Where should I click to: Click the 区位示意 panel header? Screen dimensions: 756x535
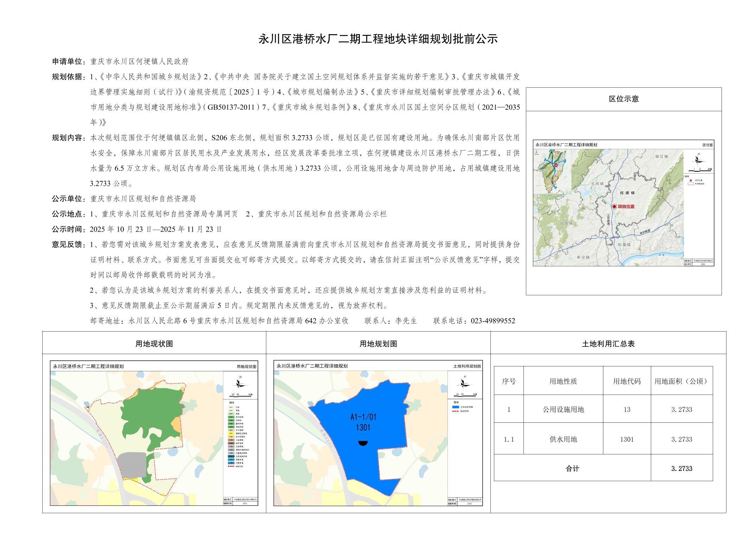tap(624, 99)
